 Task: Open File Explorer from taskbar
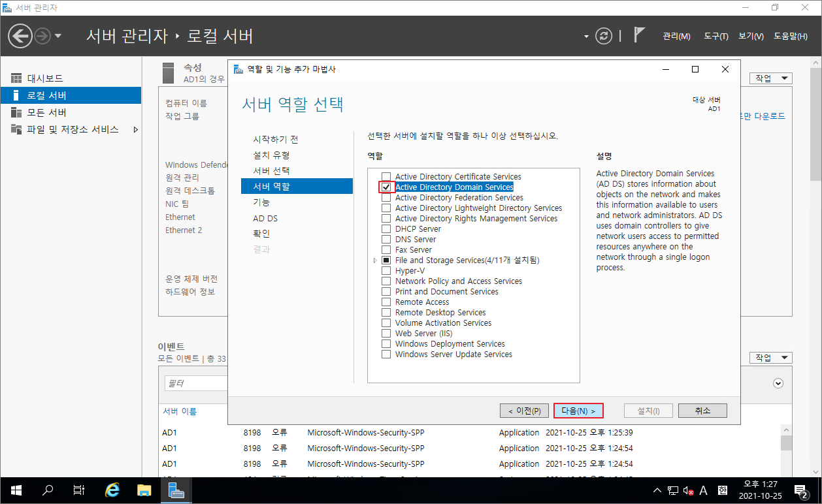pyautogui.click(x=144, y=490)
